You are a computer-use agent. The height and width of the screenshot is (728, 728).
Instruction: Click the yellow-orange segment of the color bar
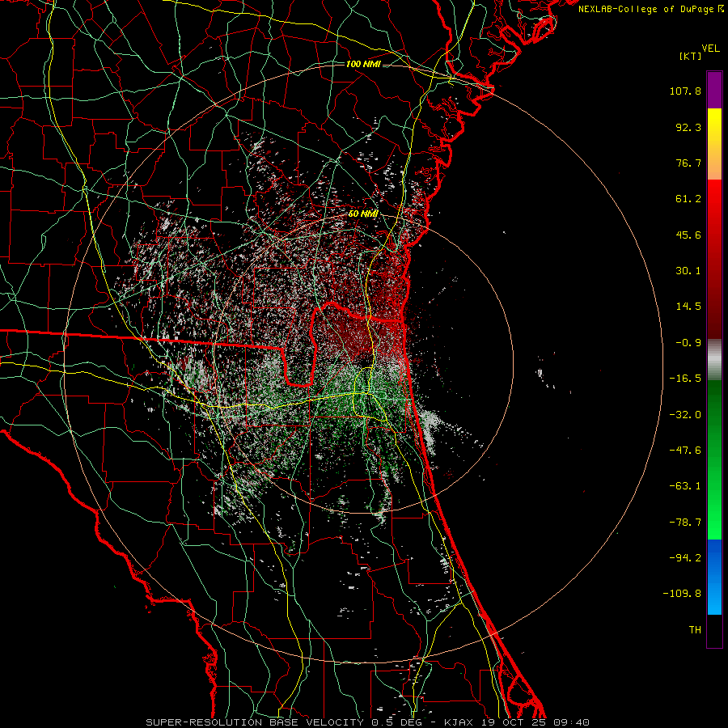click(714, 144)
